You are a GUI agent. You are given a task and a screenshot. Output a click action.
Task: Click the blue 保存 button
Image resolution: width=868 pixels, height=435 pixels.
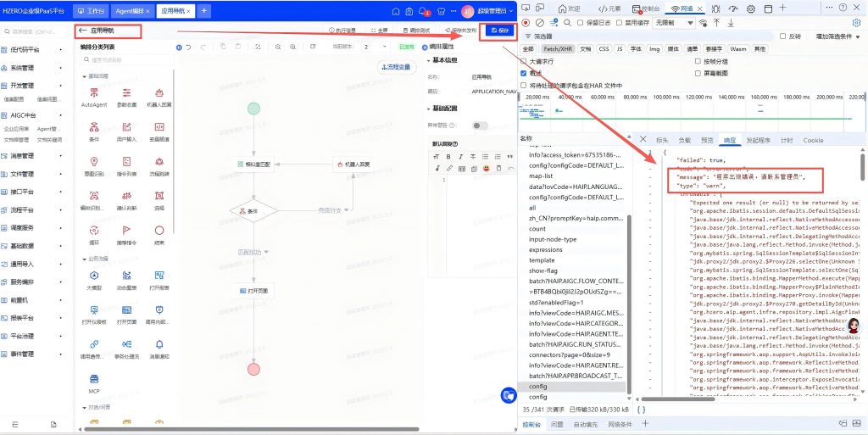pos(500,30)
